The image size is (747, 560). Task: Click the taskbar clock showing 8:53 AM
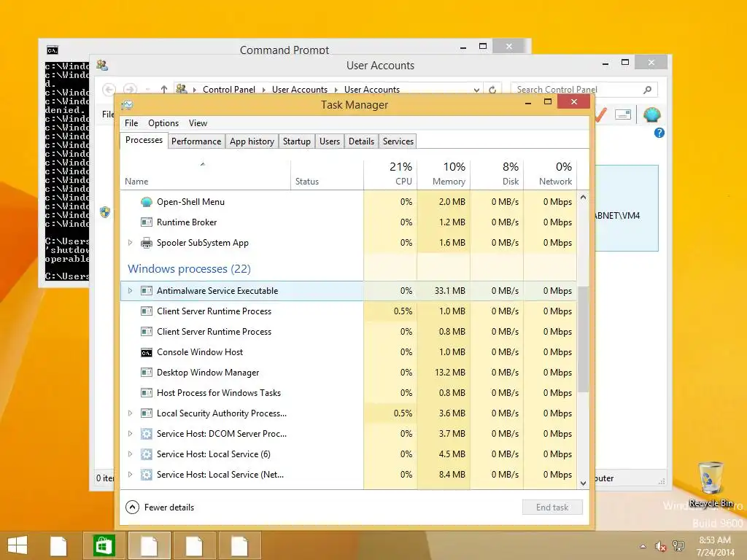click(x=715, y=546)
